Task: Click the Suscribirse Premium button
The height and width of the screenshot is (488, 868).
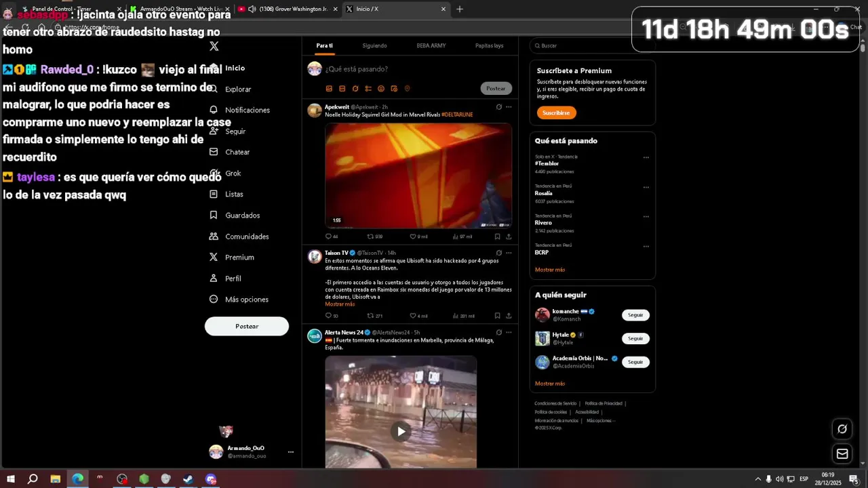Action: pyautogui.click(x=556, y=113)
